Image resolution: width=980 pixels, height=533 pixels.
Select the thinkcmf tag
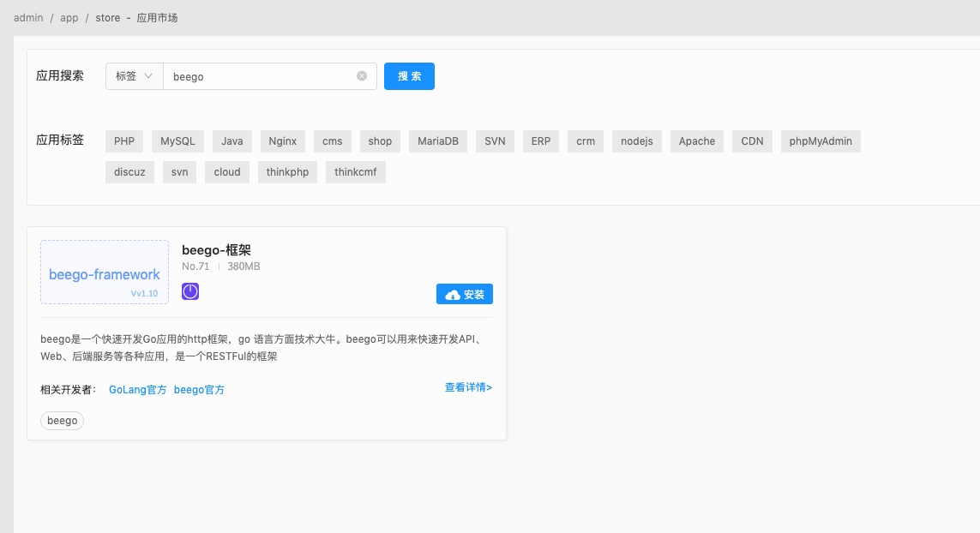point(356,172)
